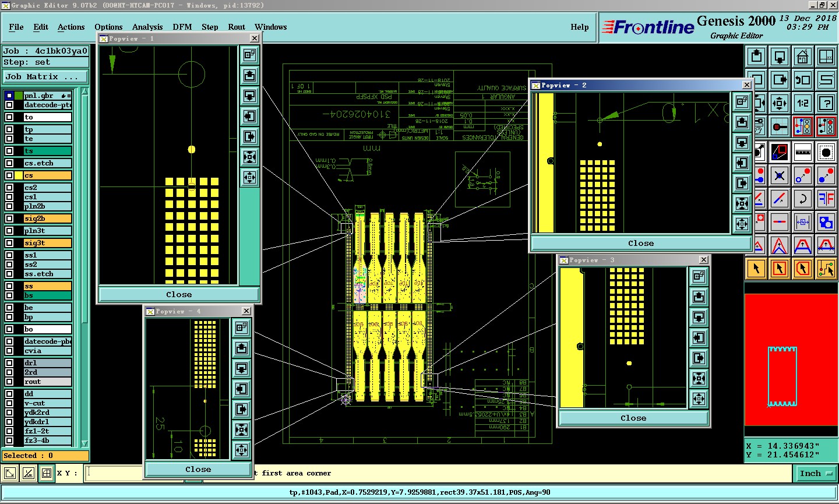Select the rotate arrow tool icon
The width and height of the screenshot is (839, 504).
[802, 199]
